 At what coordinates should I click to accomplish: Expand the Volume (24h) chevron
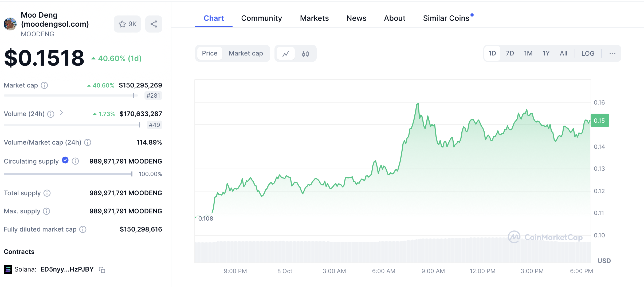[61, 113]
